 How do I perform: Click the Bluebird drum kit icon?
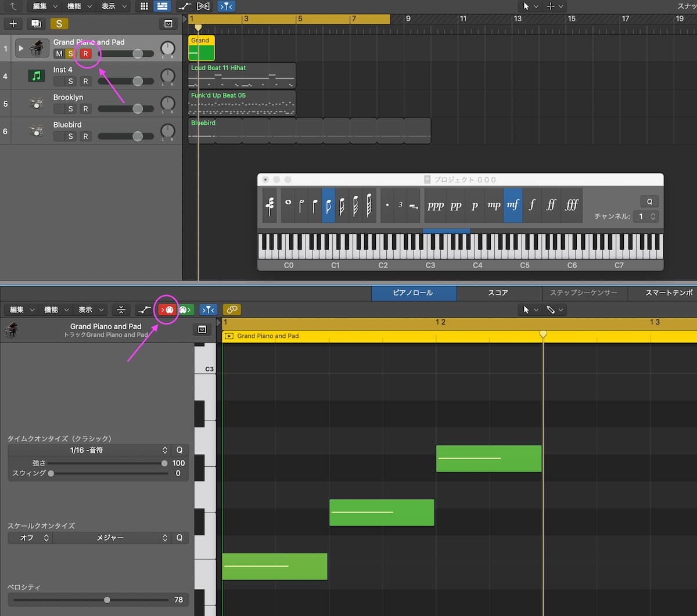pyautogui.click(x=37, y=131)
